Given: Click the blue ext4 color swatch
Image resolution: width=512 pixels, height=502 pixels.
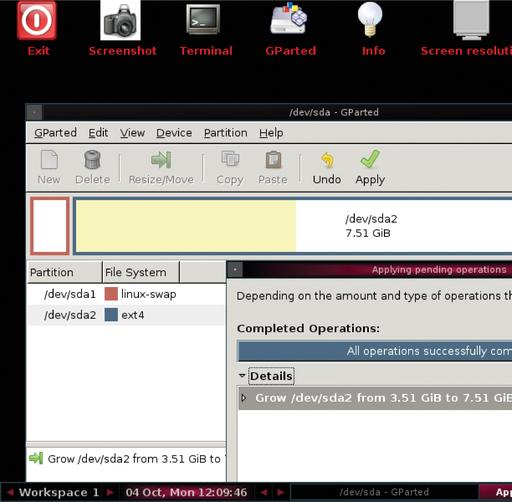Looking at the screenshot, I should tap(111, 315).
